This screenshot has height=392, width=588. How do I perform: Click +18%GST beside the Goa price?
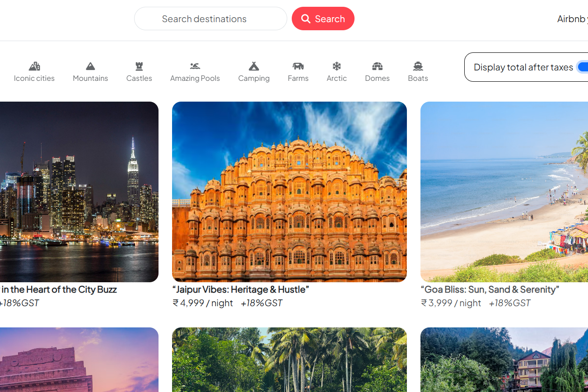510,303
